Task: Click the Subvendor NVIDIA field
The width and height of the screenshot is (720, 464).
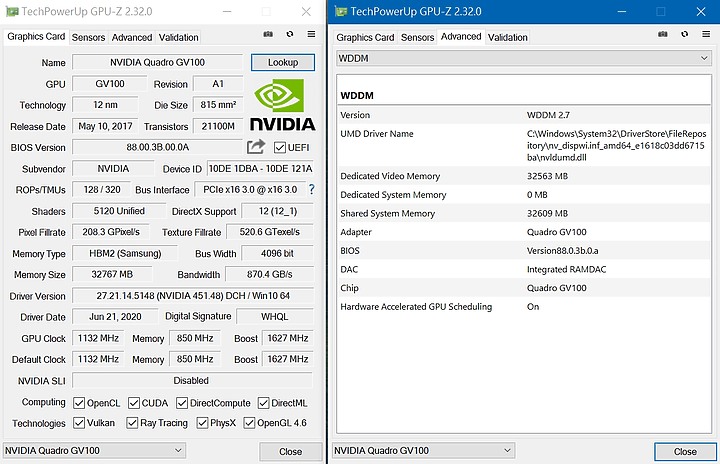Action: tap(113, 169)
